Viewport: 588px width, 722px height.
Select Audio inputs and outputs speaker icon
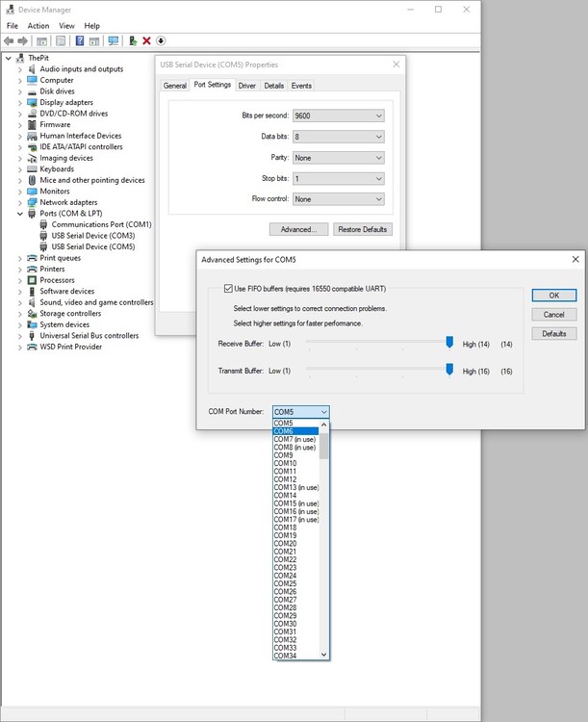click(x=32, y=69)
